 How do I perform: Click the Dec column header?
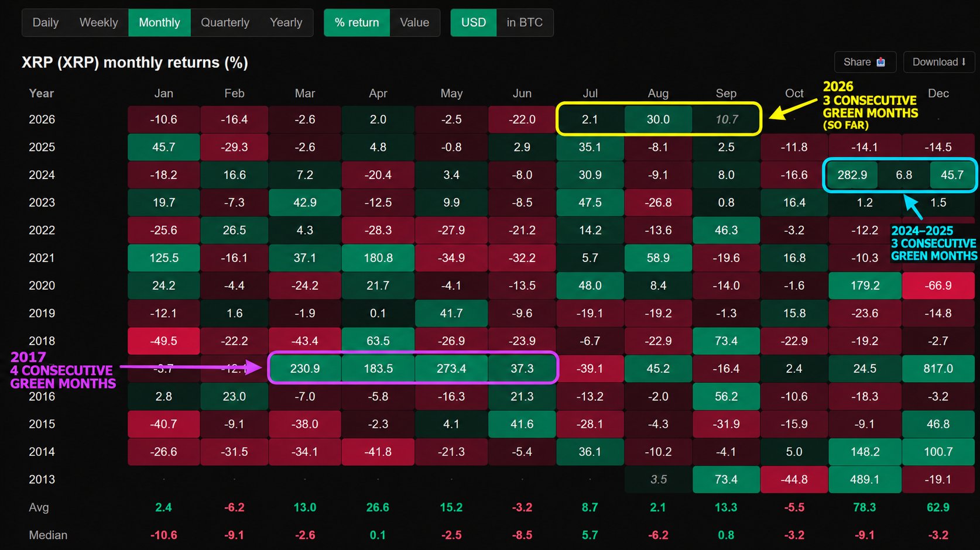[938, 94]
